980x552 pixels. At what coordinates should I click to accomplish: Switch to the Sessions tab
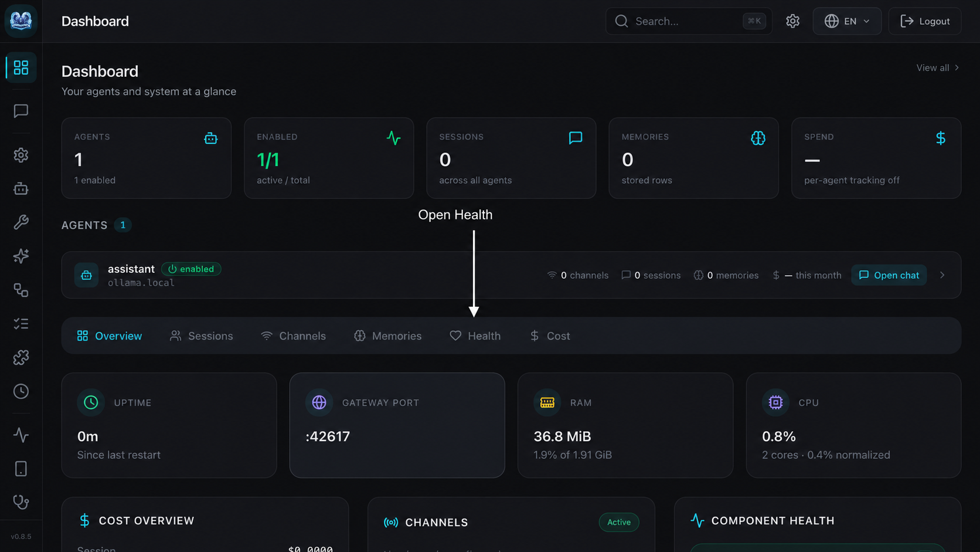(202, 336)
